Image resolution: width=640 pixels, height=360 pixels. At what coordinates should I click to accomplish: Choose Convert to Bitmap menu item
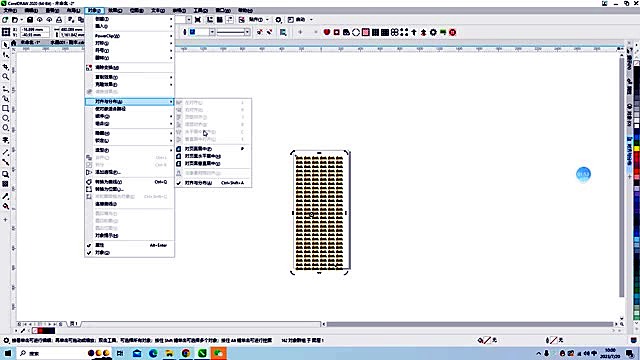click(x=129, y=189)
